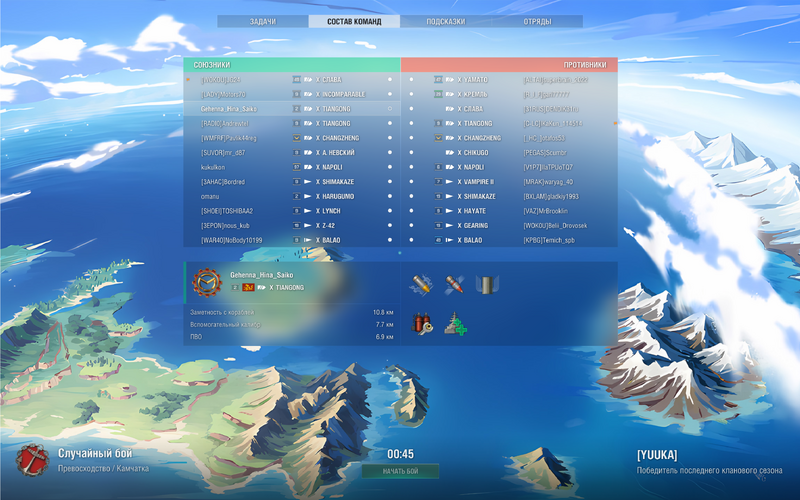Click the Вспомогательный калибр stat row

[x=292, y=324]
